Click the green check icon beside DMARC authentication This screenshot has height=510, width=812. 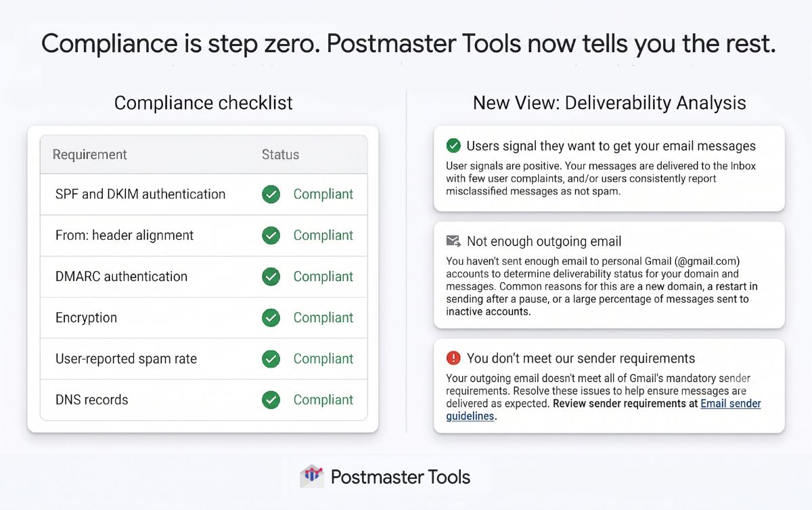pyautogui.click(x=271, y=276)
